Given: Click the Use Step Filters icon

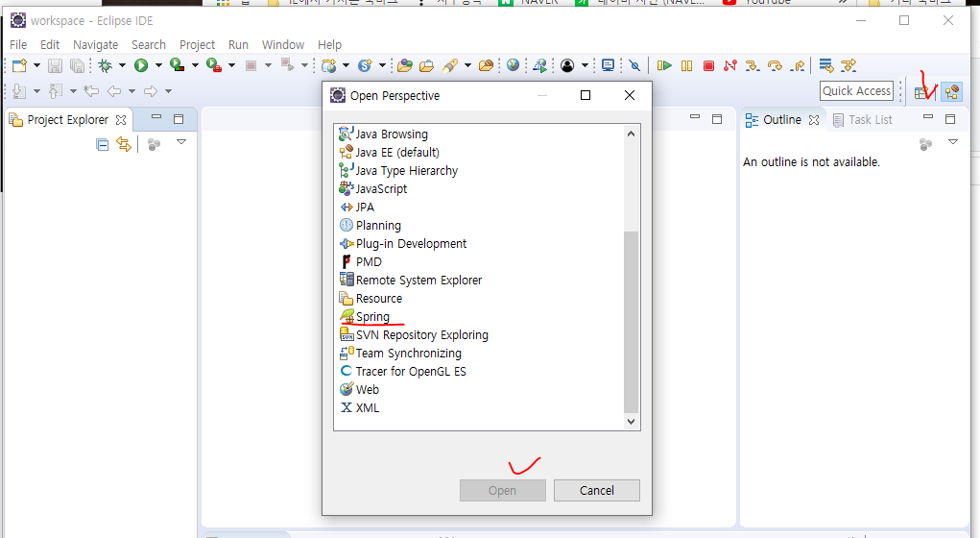Looking at the screenshot, I should click(849, 65).
